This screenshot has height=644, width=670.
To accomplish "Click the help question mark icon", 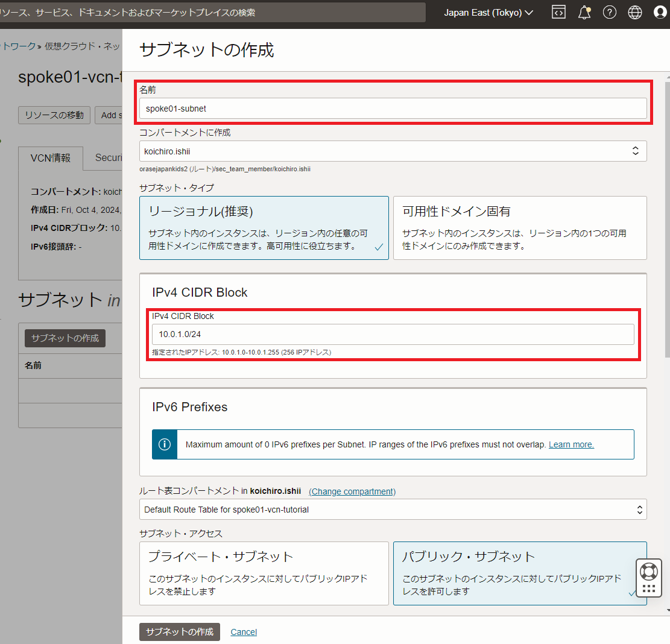I will coord(610,11).
